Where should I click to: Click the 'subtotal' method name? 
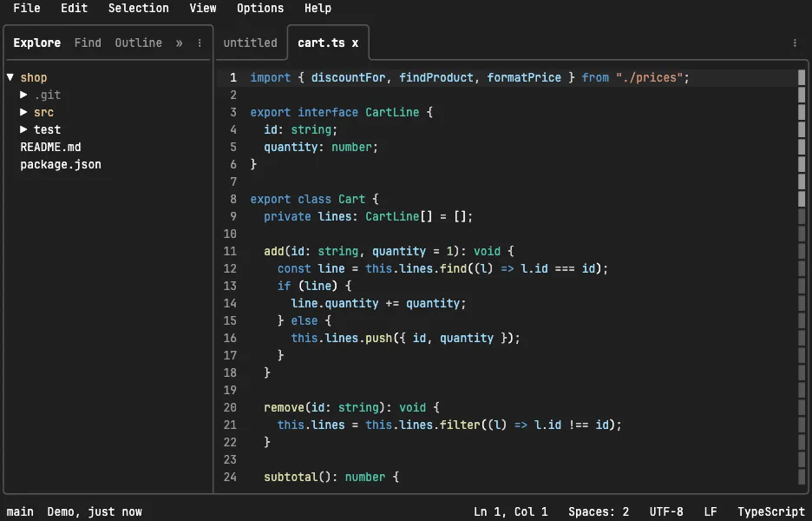[291, 477]
